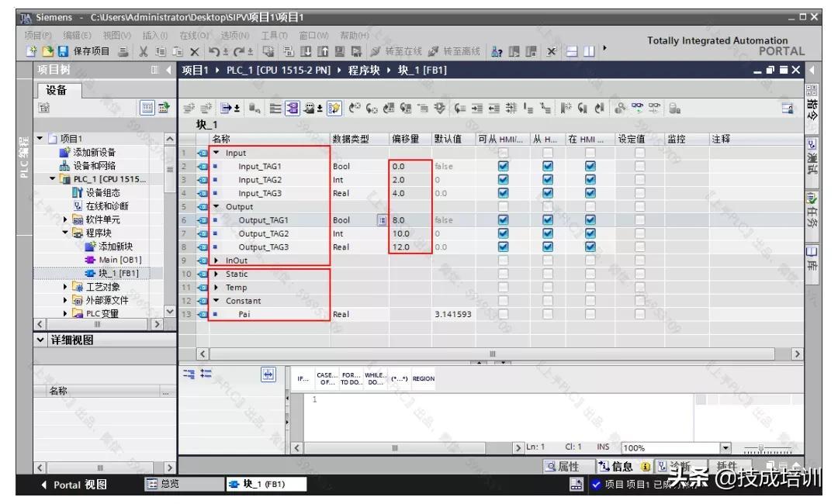Uncheck HMI writable checkbox for Input_TAG2

coord(547,180)
